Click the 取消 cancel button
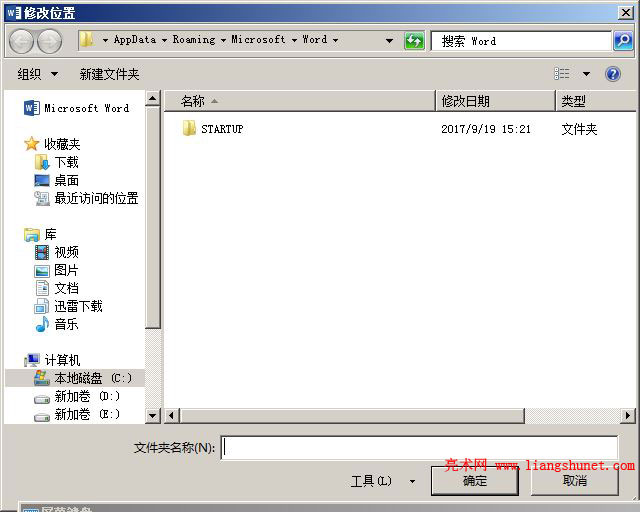The height and width of the screenshot is (512, 640). click(x=575, y=481)
